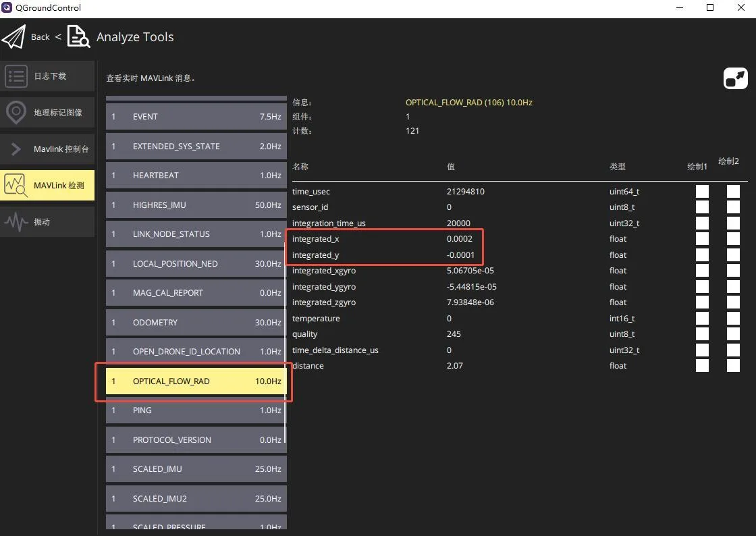Image resolution: width=756 pixels, height=536 pixels.
Task: Click the distance value 2.07
Action: [455, 366]
